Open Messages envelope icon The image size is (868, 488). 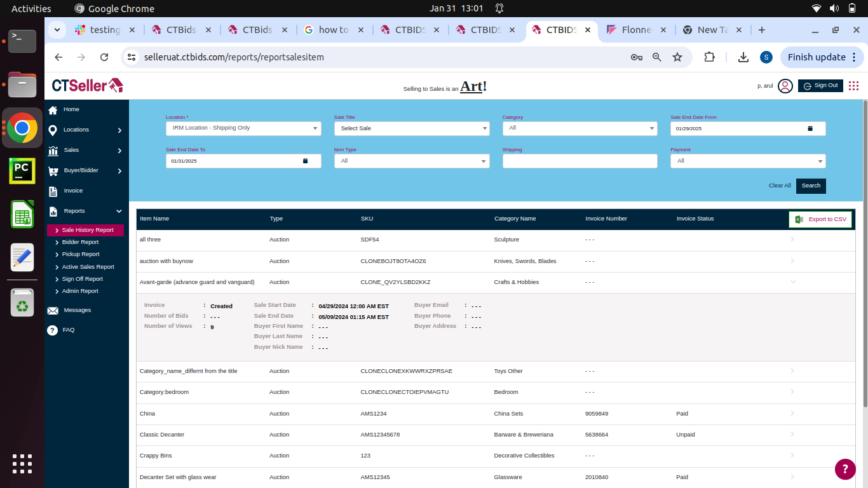pos(53,311)
